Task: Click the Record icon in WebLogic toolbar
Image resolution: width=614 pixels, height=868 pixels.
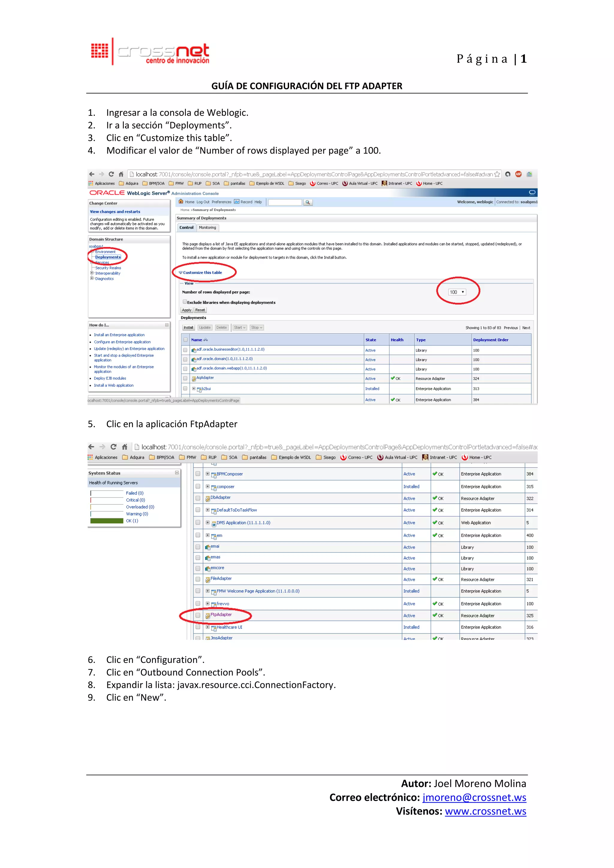Action: tap(237, 201)
